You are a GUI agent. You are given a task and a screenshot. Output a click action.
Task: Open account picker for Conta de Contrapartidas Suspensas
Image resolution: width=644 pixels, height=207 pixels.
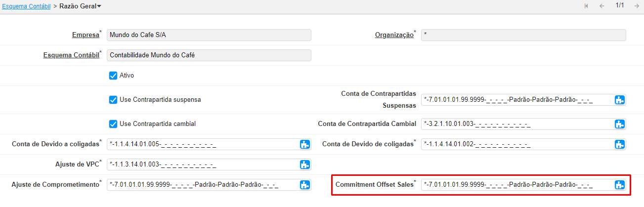620,100
